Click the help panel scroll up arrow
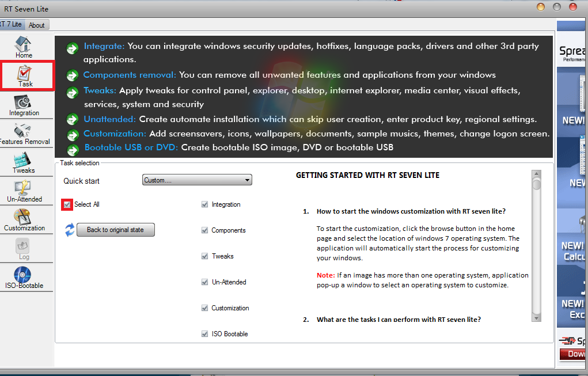The height and width of the screenshot is (376, 588). pos(536,174)
